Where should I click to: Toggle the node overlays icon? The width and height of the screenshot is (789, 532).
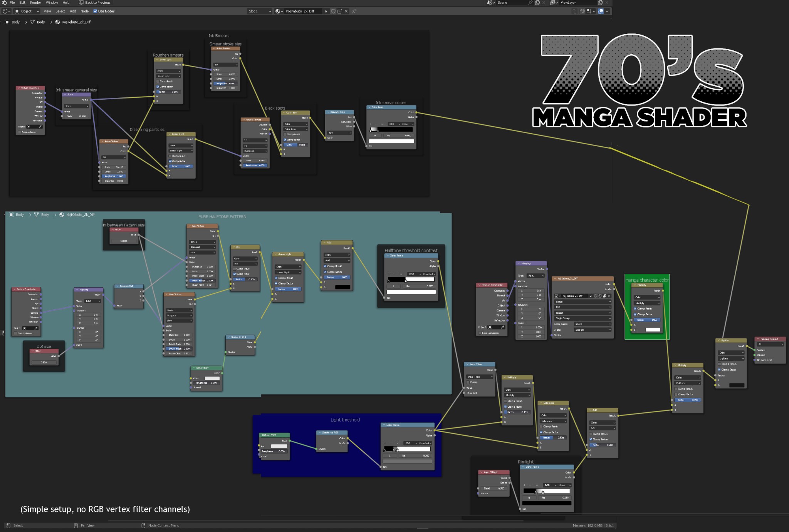(x=601, y=11)
